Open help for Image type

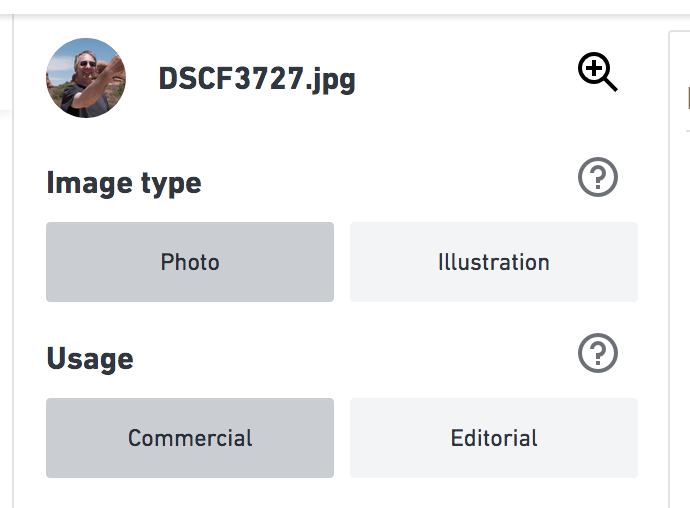click(x=598, y=177)
